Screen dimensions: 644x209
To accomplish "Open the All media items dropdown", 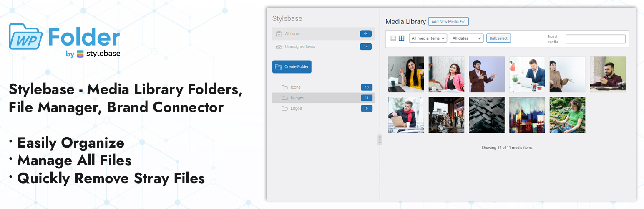I will (428, 38).
